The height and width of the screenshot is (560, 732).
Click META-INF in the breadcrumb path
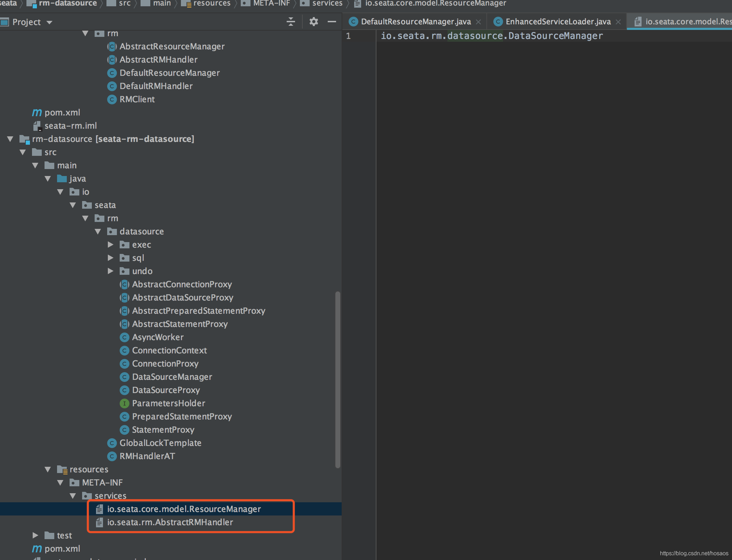coord(271,3)
